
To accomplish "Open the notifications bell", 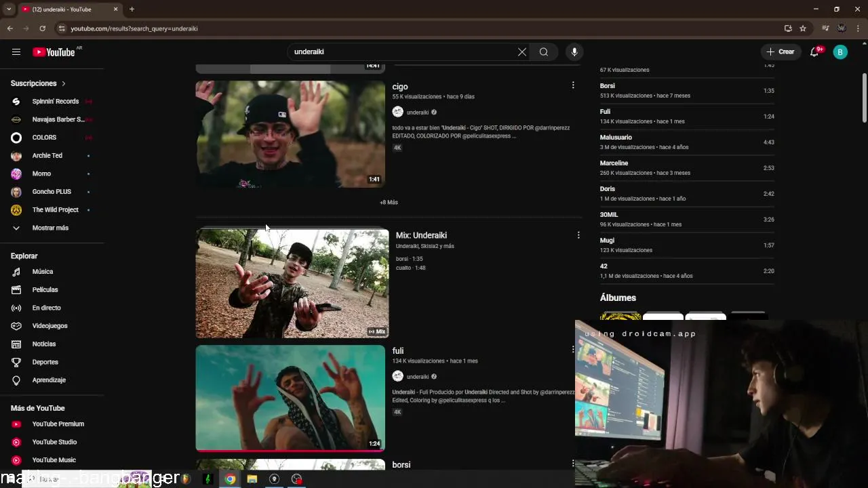I will click(x=814, y=52).
